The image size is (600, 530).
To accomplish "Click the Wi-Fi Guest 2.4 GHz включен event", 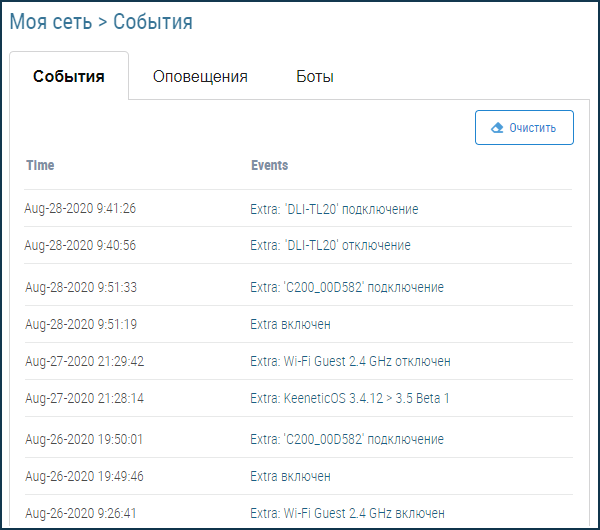I will (x=347, y=513).
